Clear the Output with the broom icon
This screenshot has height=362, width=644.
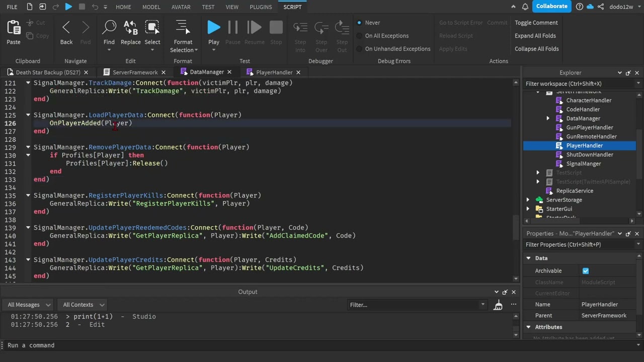coord(498,305)
